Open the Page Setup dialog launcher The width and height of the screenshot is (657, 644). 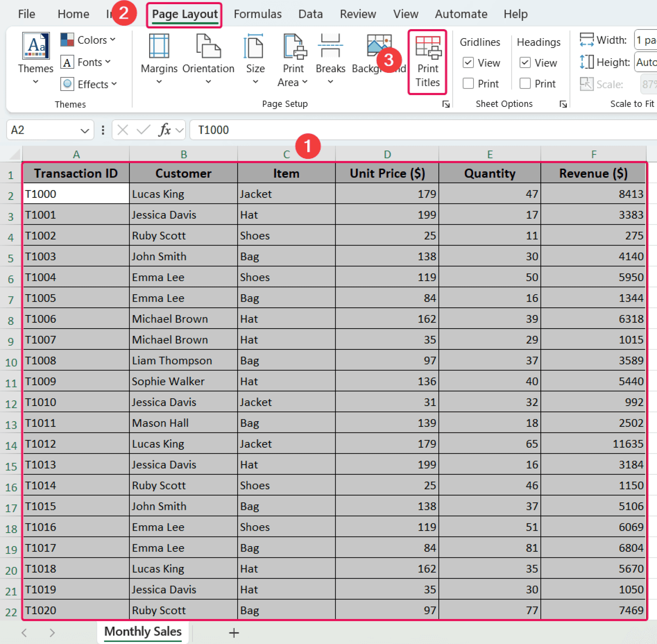446,105
